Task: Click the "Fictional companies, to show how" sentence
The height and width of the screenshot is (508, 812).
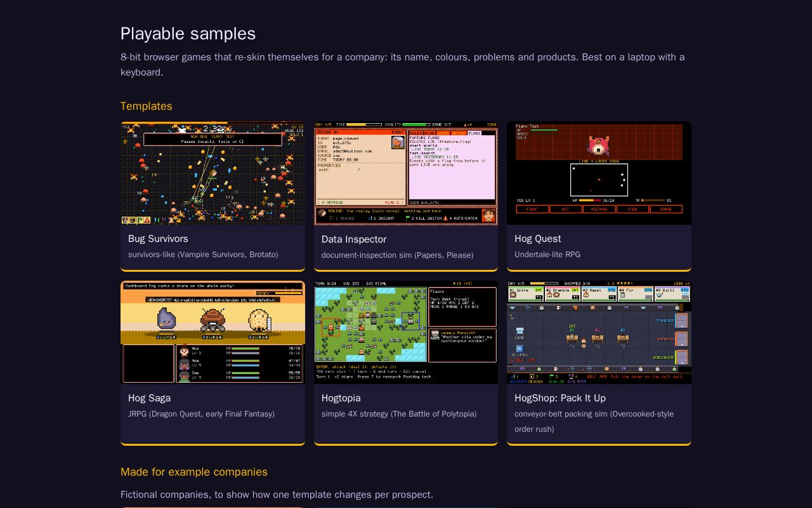Action: tap(277, 495)
